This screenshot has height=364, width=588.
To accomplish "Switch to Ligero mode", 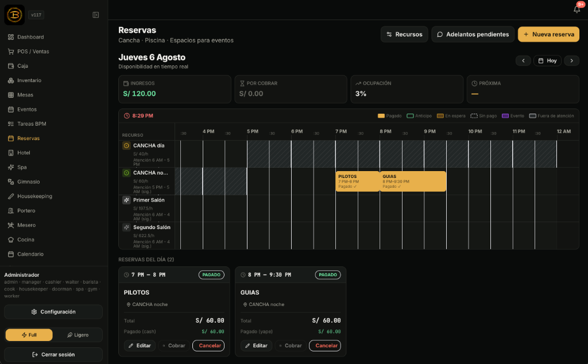I will [78, 335].
